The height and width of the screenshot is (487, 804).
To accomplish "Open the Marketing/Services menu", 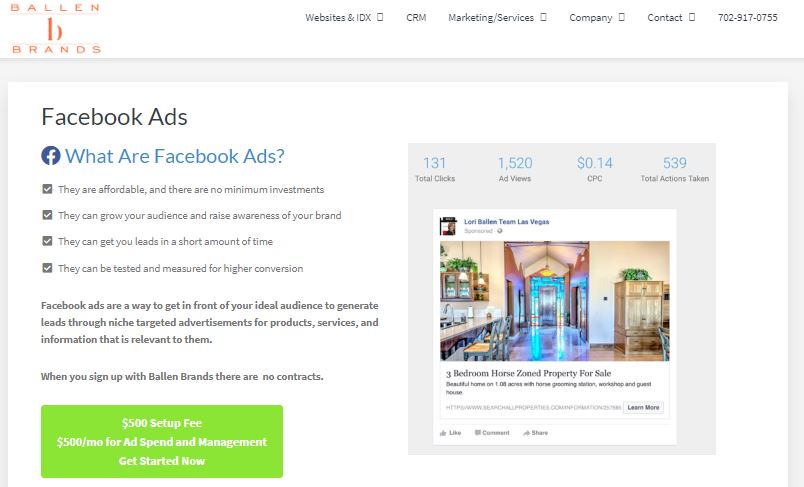I will coord(491,17).
